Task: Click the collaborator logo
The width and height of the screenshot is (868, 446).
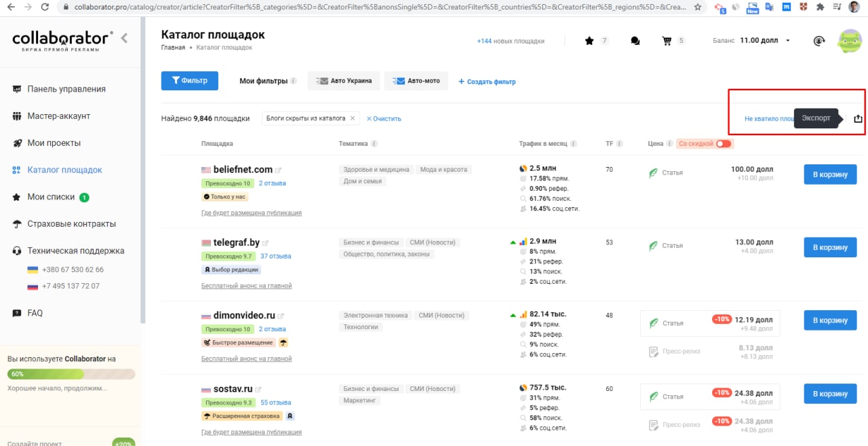Action: tap(61, 39)
